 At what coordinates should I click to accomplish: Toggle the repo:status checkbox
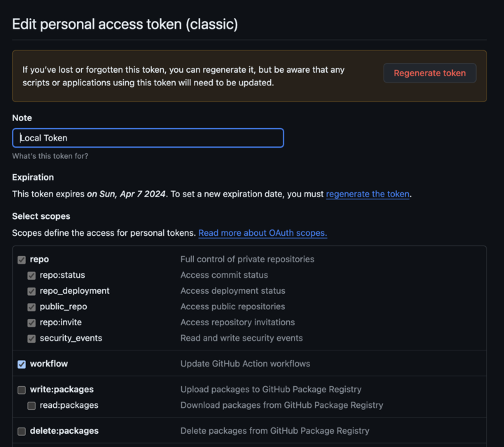coord(31,276)
